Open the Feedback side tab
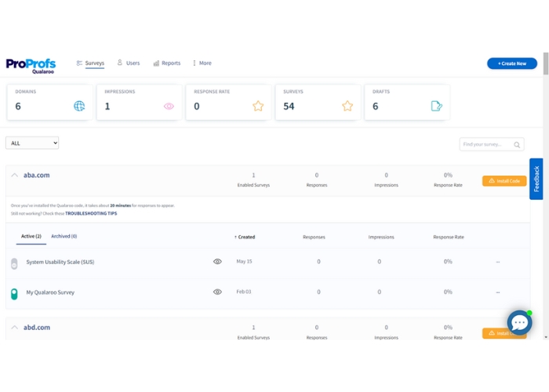 click(x=536, y=179)
